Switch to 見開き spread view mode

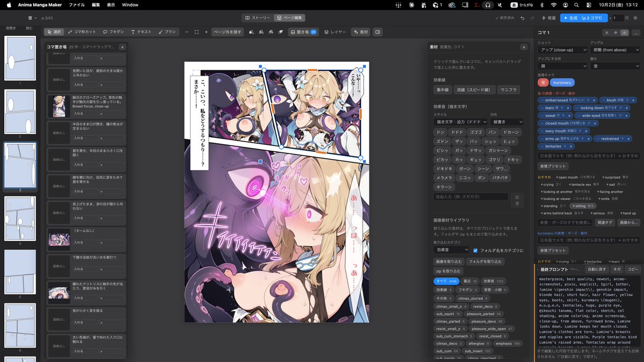coord(11,28)
